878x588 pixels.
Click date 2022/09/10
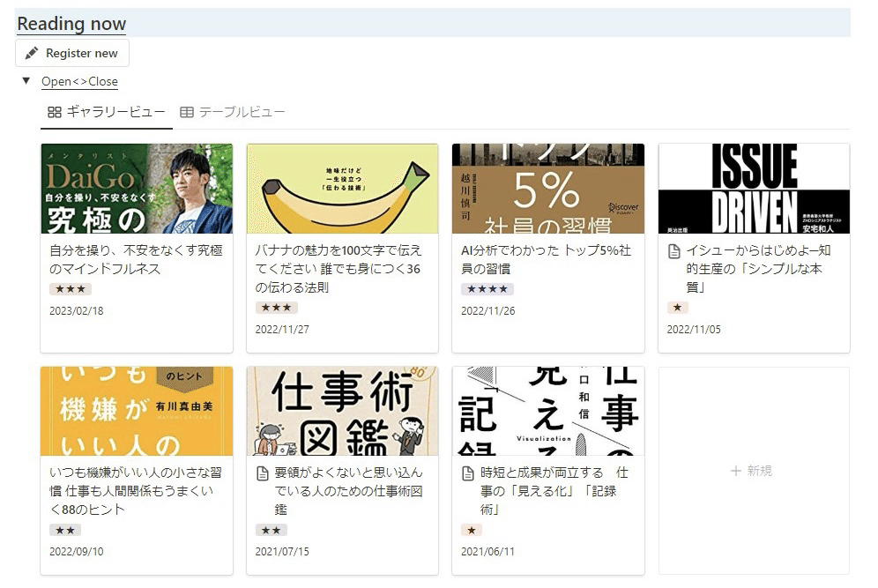tap(76, 552)
